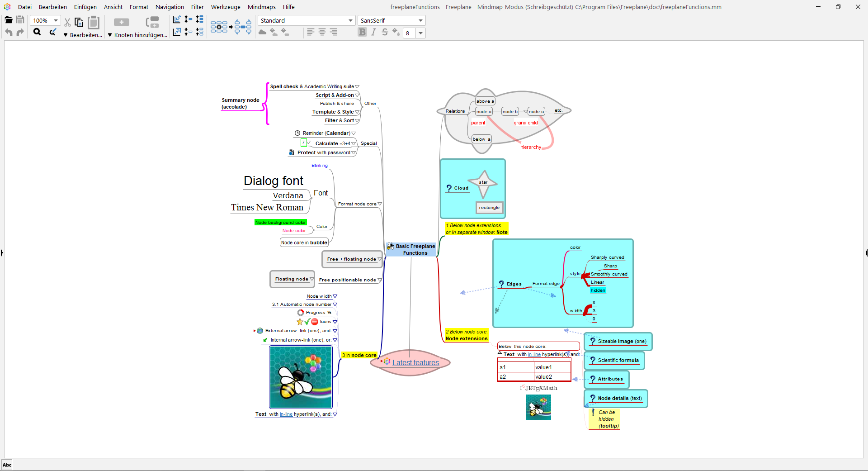Click the center text alignment icon
The image size is (868, 471).
[x=322, y=32]
